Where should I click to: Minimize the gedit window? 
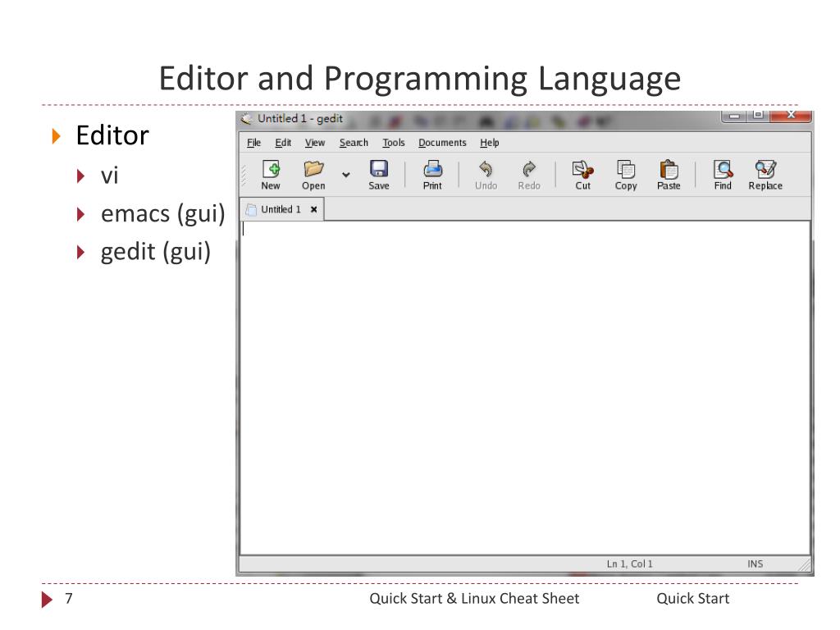[734, 116]
